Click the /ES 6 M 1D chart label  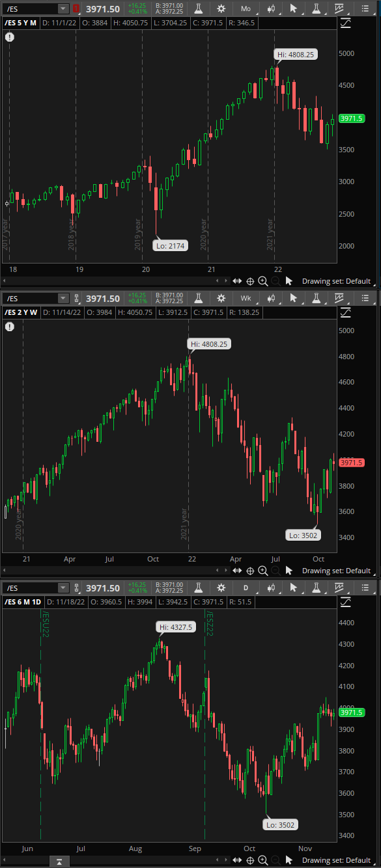pos(23,602)
